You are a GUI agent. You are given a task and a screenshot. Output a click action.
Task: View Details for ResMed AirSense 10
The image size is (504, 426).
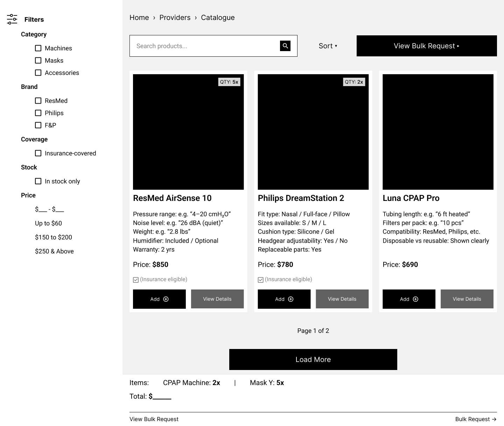coord(217,299)
